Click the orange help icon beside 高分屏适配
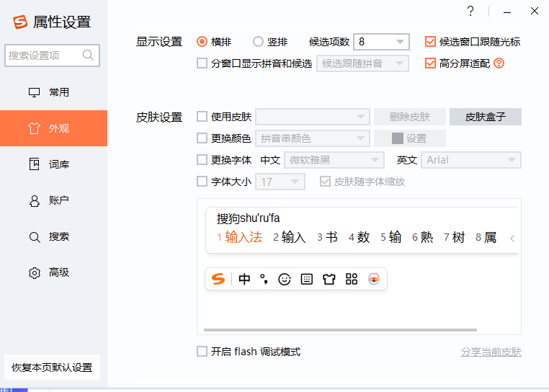The width and height of the screenshot is (549, 392). [499, 63]
